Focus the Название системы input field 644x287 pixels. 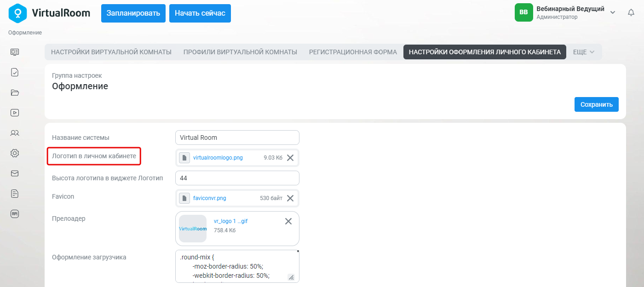(x=237, y=138)
